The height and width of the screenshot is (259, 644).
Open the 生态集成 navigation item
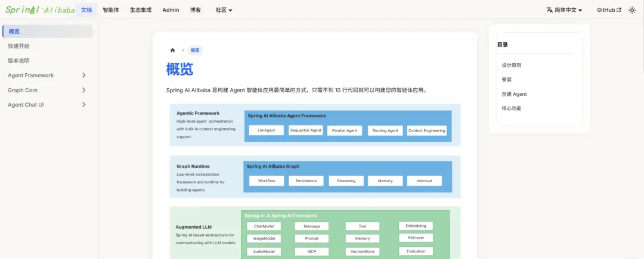click(141, 10)
